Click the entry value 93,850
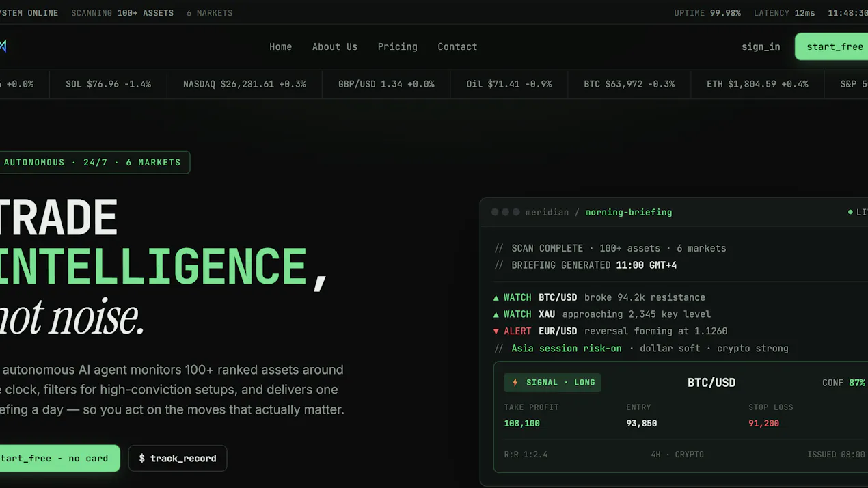 641,424
